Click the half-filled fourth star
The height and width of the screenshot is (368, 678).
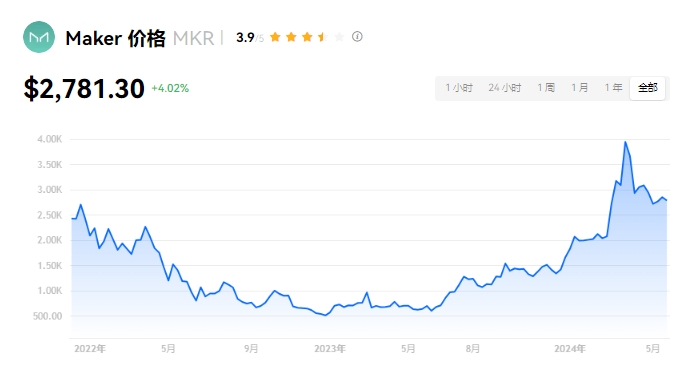click(323, 37)
